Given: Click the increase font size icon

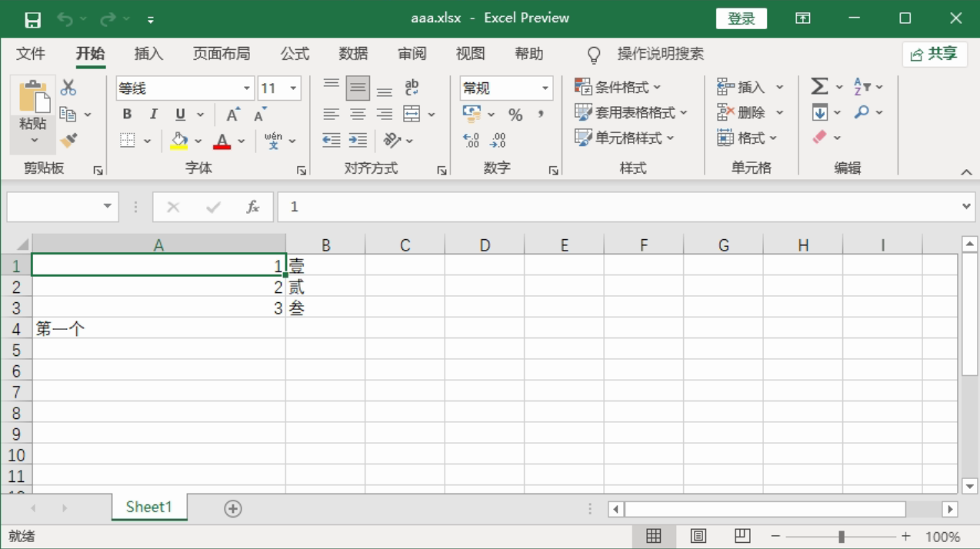Looking at the screenshot, I should coord(232,115).
